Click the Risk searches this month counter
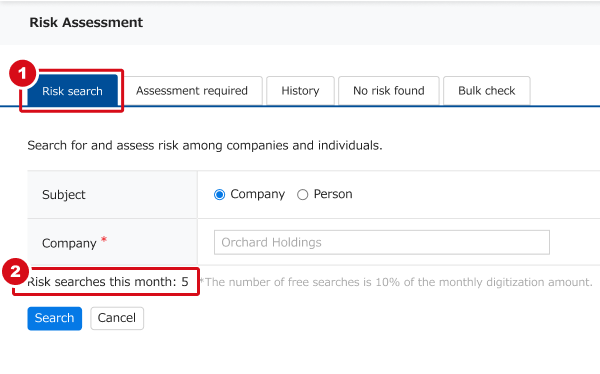600x374 pixels. (x=108, y=282)
